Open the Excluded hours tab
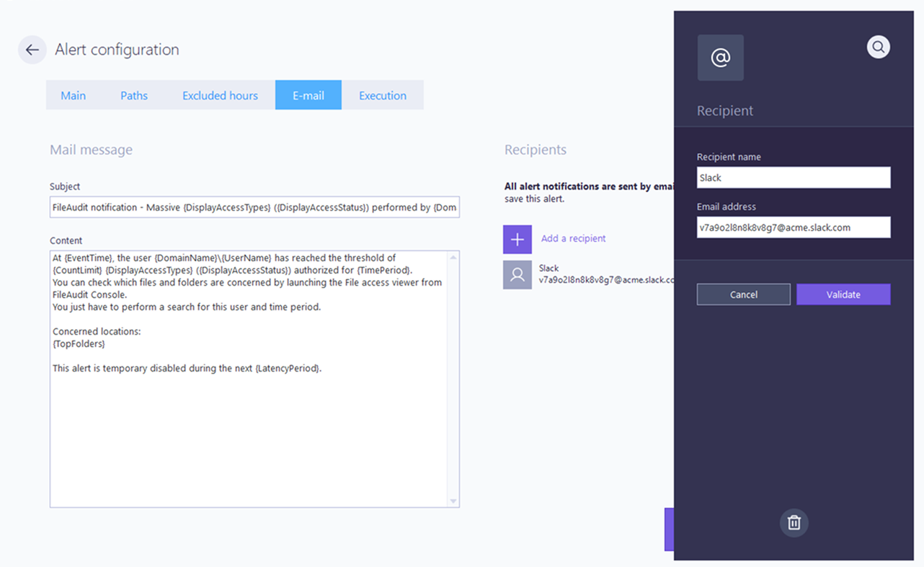 pyautogui.click(x=220, y=95)
